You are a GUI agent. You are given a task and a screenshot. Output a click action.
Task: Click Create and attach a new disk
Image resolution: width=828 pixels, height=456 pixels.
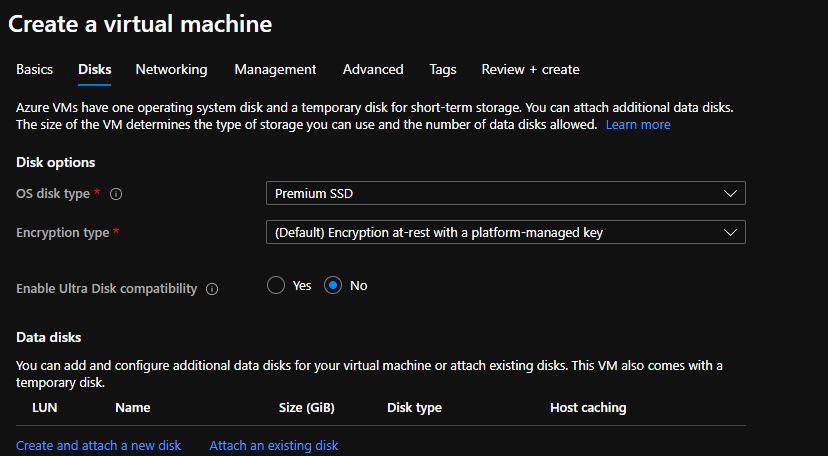(x=98, y=445)
